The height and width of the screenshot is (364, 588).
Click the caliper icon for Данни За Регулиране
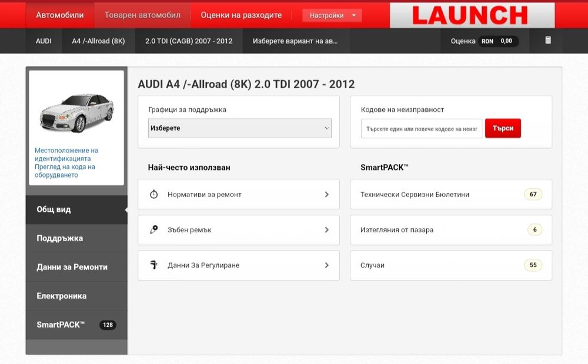click(153, 265)
